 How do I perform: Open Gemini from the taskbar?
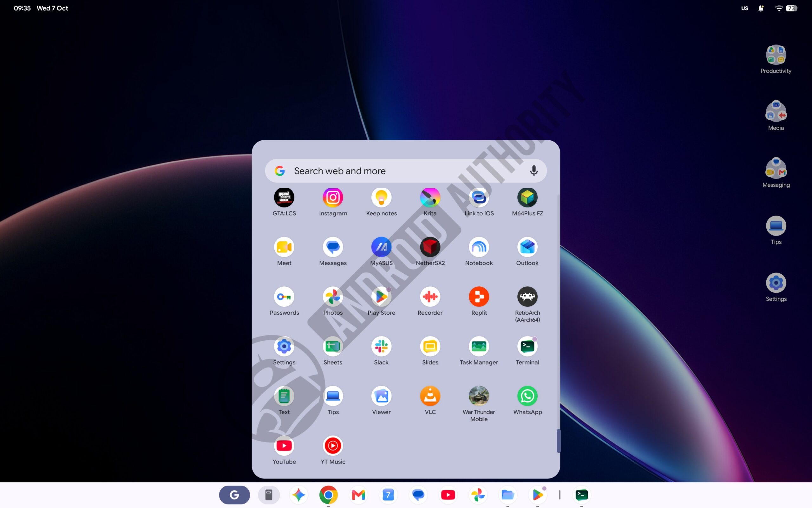pos(298,495)
